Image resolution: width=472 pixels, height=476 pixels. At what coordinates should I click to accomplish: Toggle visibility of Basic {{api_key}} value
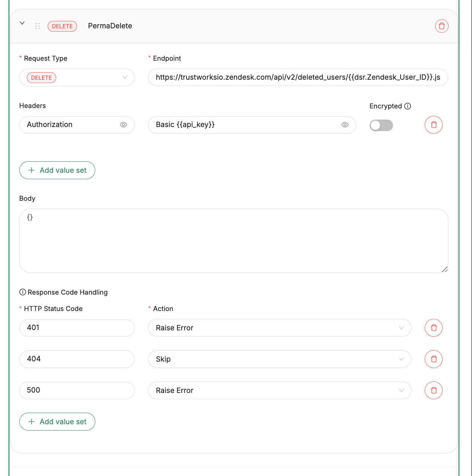tap(345, 125)
